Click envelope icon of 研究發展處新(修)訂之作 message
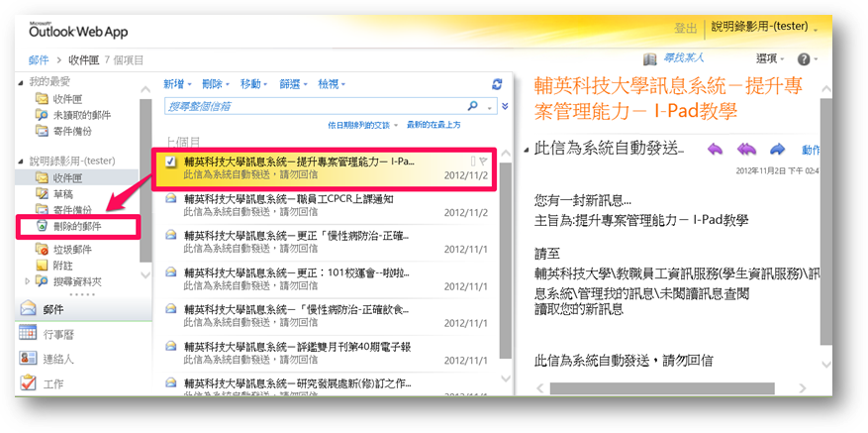The width and height of the screenshot is (868, 433). 171,383
